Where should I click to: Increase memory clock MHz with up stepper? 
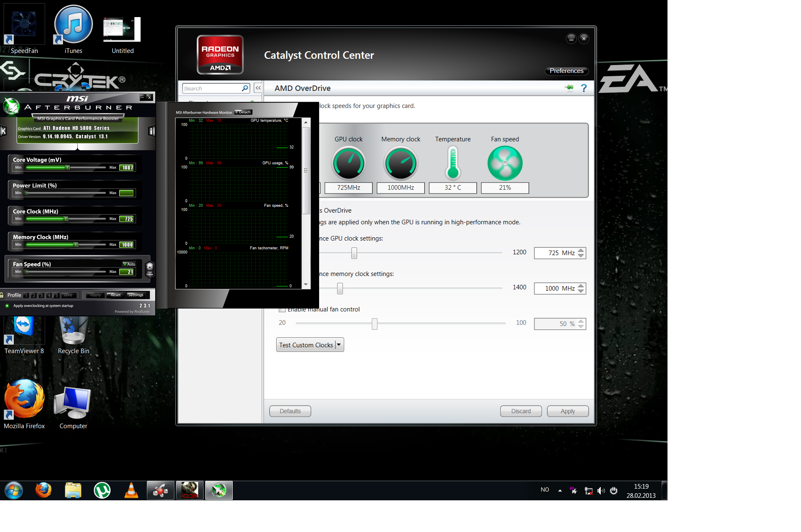[x=581, y=286]
